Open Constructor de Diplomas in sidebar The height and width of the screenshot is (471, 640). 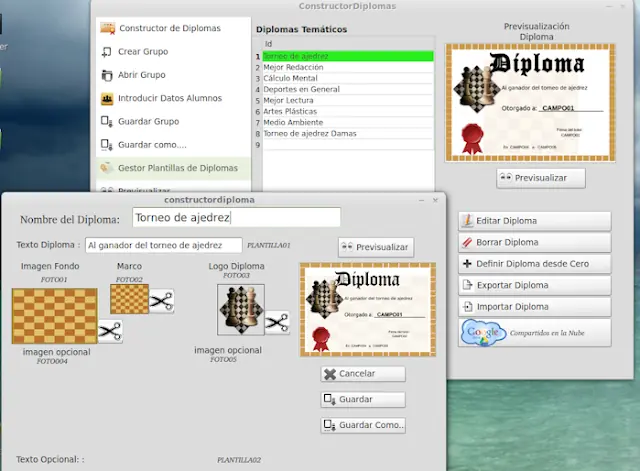click(x=173, y=28)
